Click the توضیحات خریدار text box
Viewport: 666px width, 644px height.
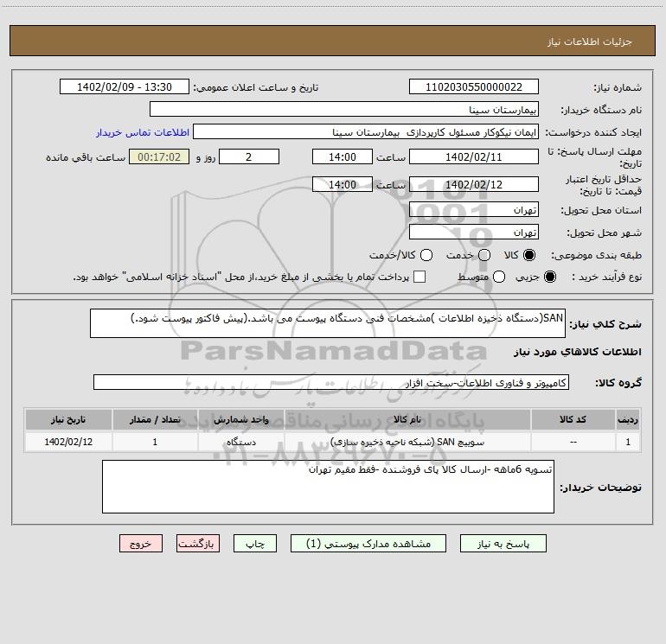[x=328, y=487]
